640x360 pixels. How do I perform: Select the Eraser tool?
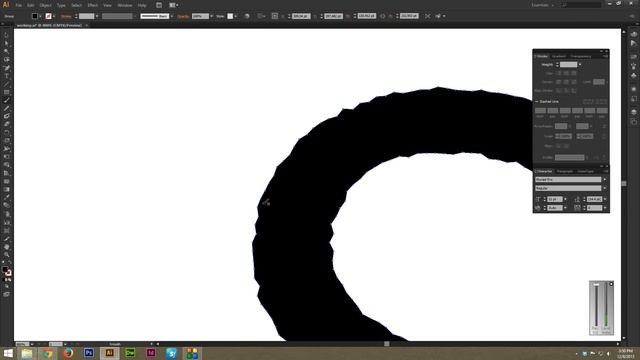click(7, 124)
